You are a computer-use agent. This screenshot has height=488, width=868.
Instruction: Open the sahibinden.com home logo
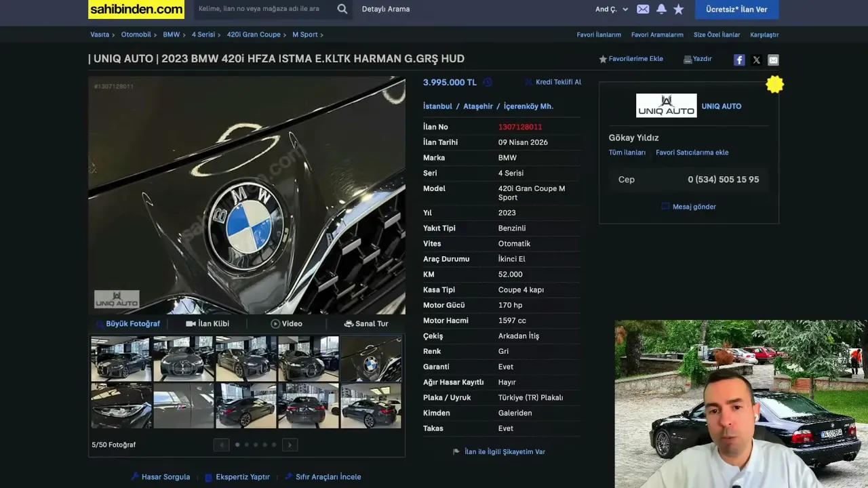136,9
